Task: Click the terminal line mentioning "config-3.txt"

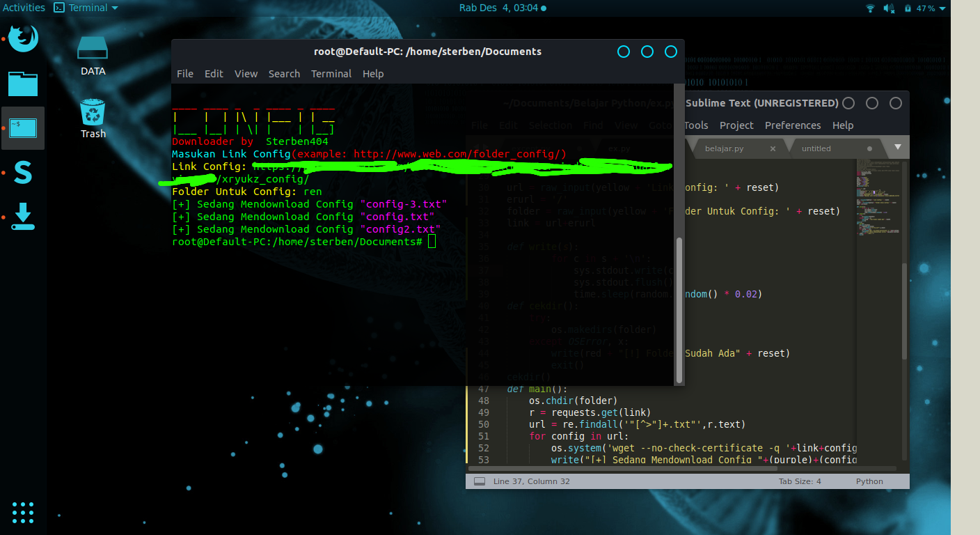Action: (310, 204)
